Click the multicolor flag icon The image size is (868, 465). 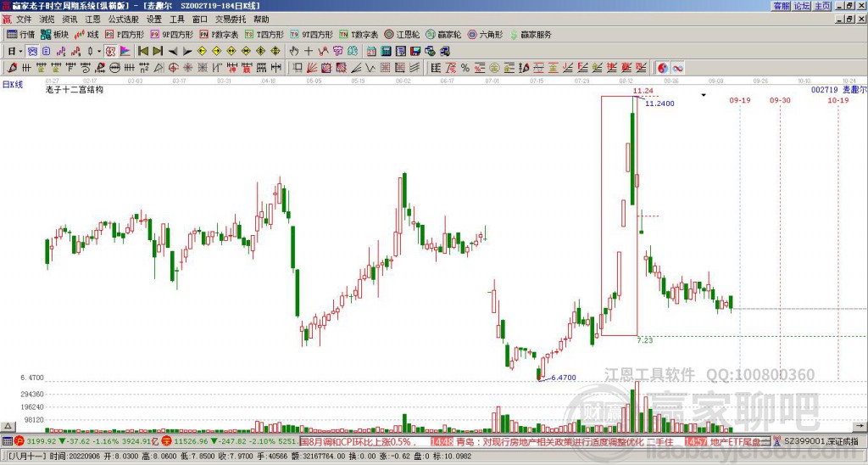tap(125, 51)
